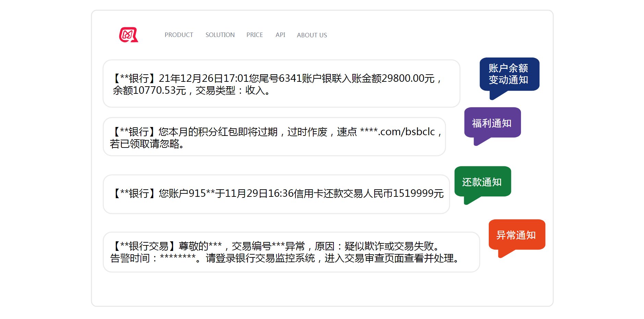The height and width of the screenshot is (319, 644).
Task: Select the 信用卡还款交易 message
Action: click(x=276, y=194)
